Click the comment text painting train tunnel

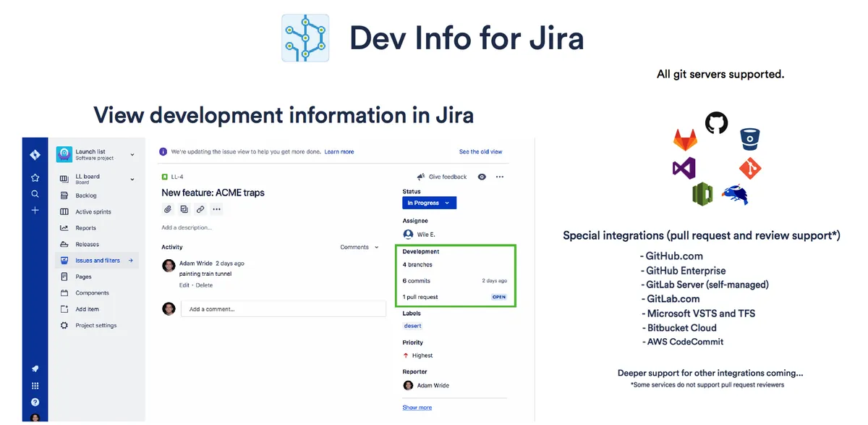204,274
